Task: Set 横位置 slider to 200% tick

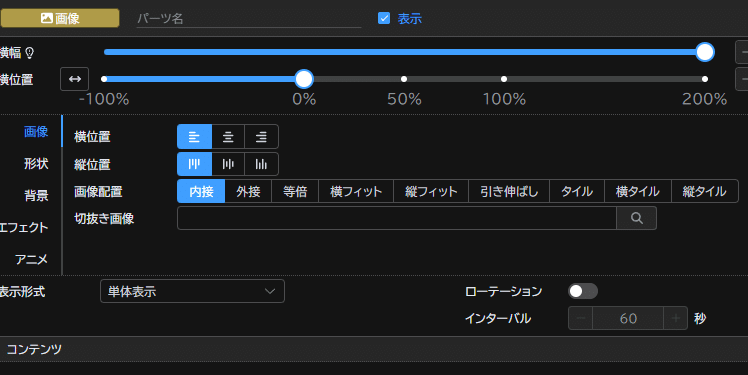Action: click(x=705, y=79)
